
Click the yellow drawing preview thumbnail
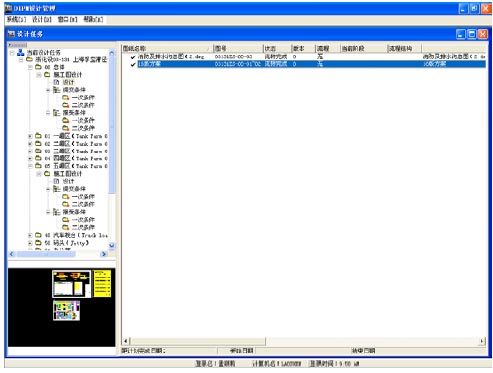tap(102, 283)
